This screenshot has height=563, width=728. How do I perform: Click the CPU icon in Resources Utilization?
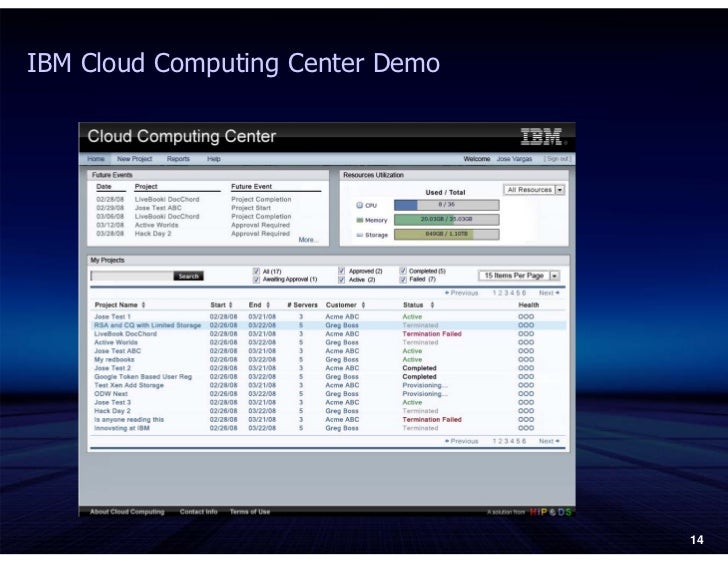359,205
